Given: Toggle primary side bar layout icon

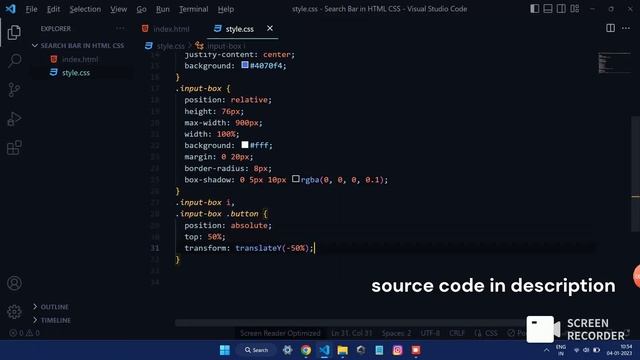Looking at the screenshot, I should pos(534,9).
